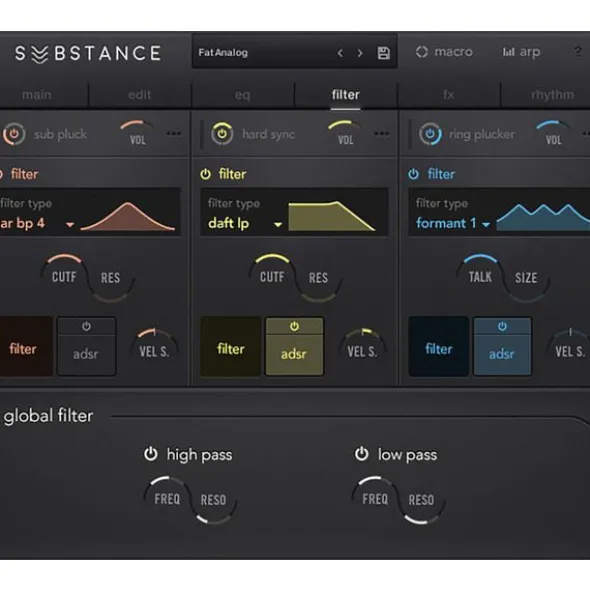Load the previous preset with left arrow

click(x=340, y=53)
